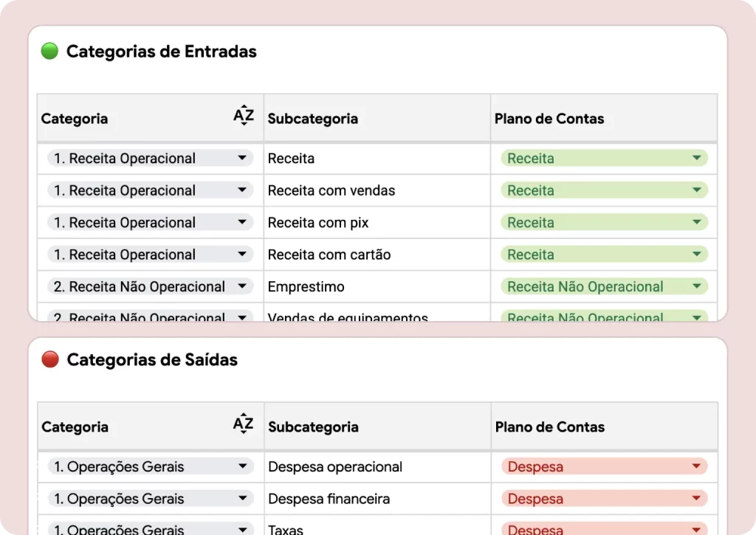The height and width of the screenshot is (535, 756).
Task: Open Categoria dropdown for Emprestimo row
Action: (x=151, y=286)
